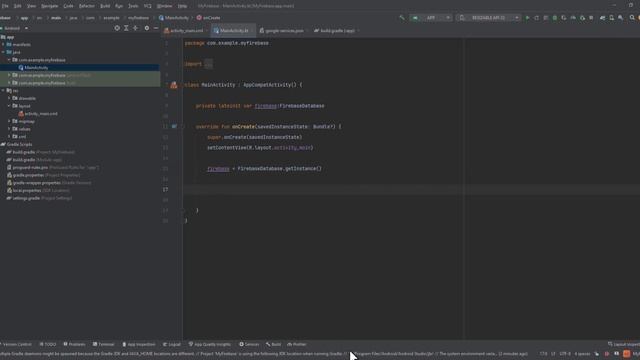Open the app run configuration dropdown
Viewport: 640px width, 360px height.
pos(431,18)
